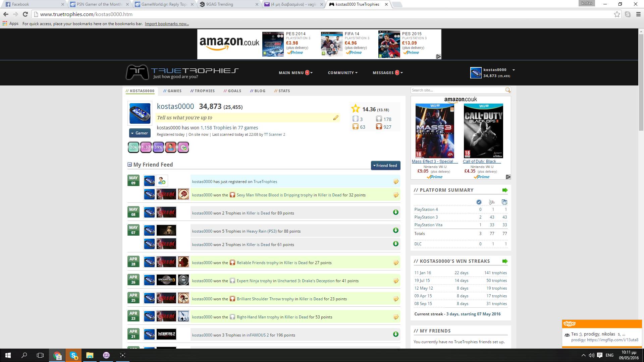Switch to the Trophies tab
The image size is (644, 362).
click(x=202, y=91)
